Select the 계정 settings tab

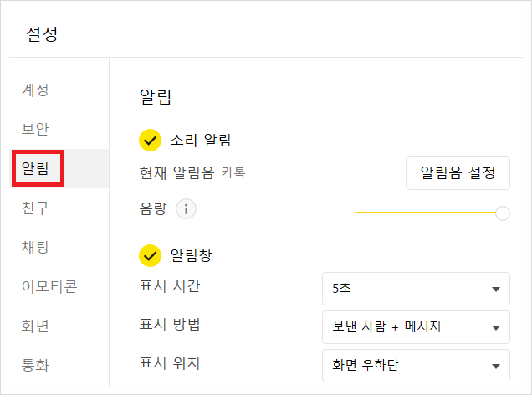pyautogui.click(x=35, y=90)
